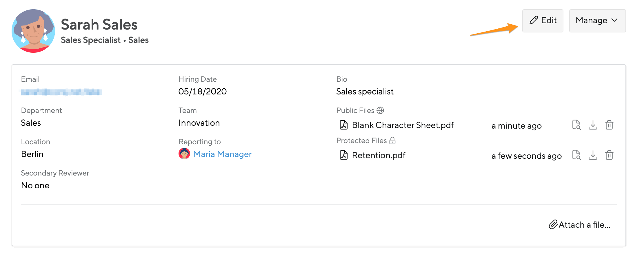The height and width of the screenshot is (263, 644).
Task: Click the Protected Files lock icon
Action: pos(392,140)
